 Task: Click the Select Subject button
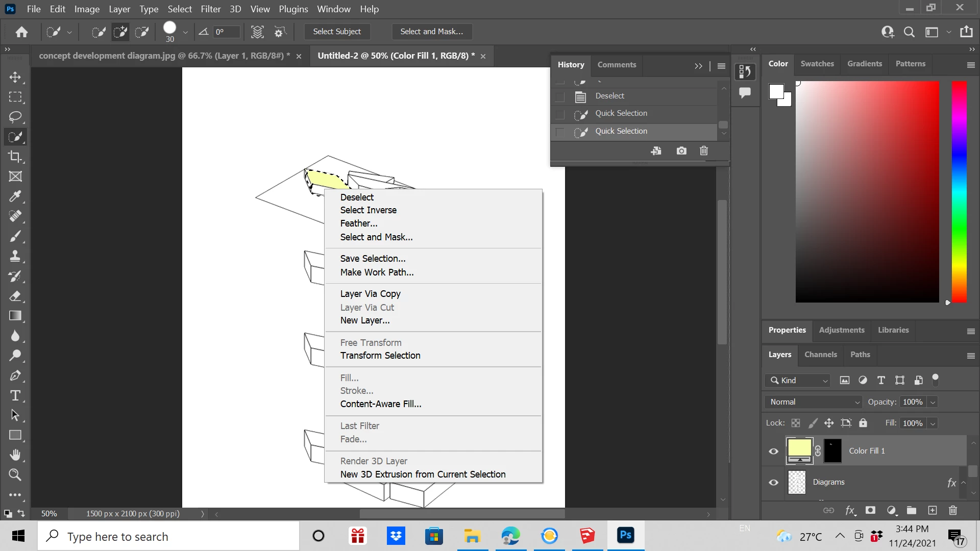[x=337, y=32]
